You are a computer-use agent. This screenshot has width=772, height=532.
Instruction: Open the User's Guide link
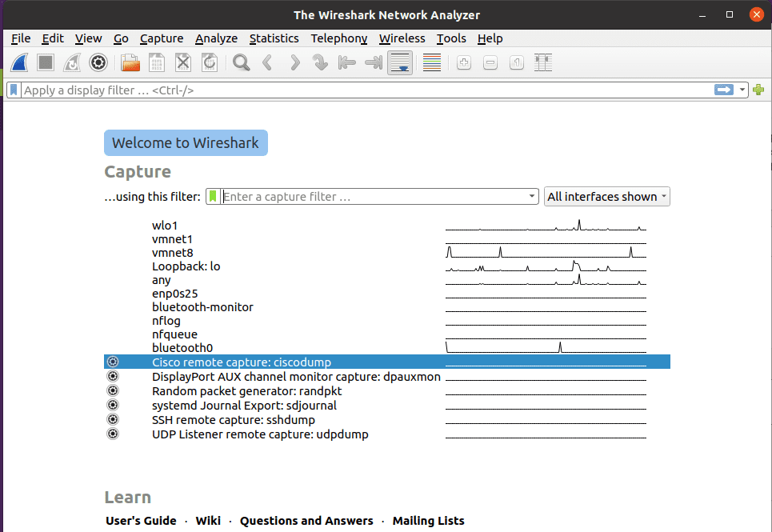click(x=141, y=521)
